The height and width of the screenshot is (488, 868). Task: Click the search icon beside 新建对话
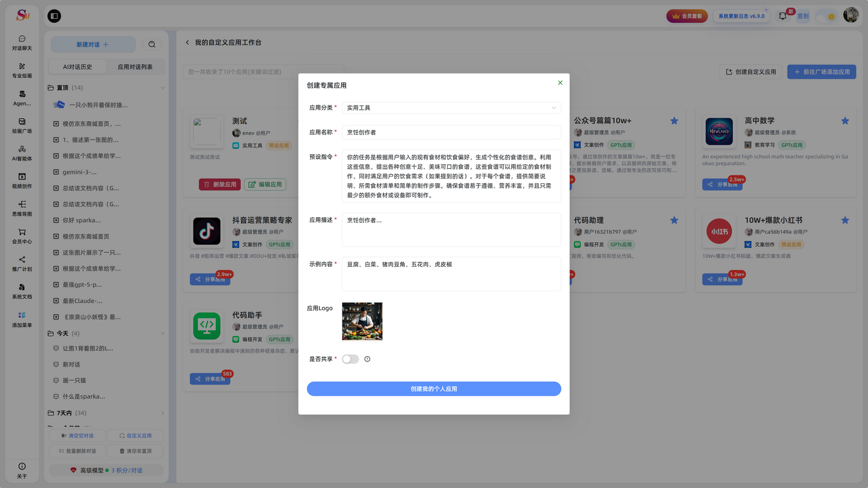[152, 45]
